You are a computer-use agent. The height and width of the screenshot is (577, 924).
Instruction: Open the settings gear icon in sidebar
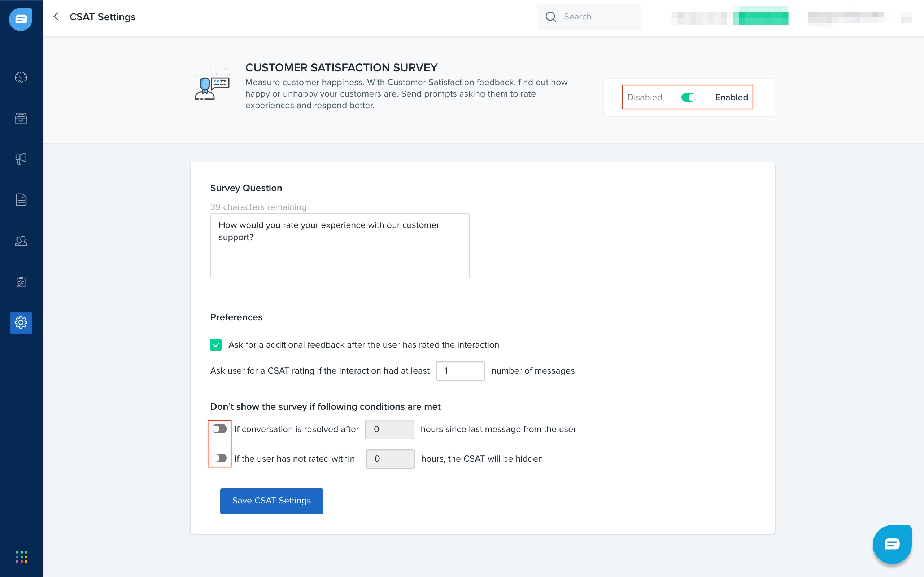point(21,322)
